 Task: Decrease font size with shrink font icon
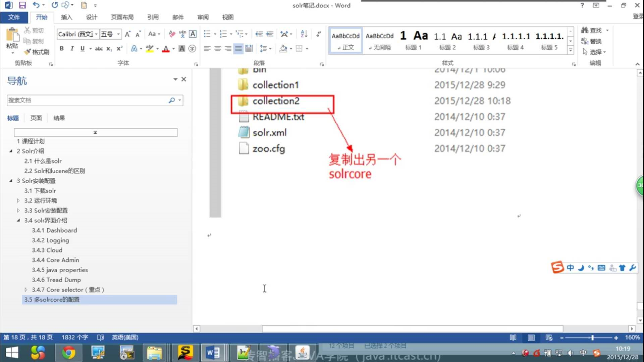click(138, 34)
